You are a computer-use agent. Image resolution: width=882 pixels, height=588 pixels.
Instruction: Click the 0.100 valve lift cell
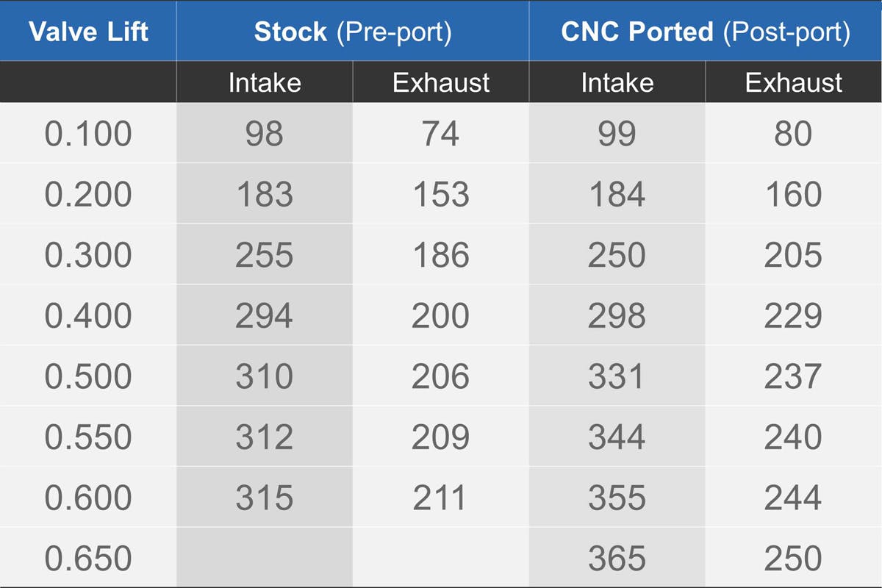88,134
